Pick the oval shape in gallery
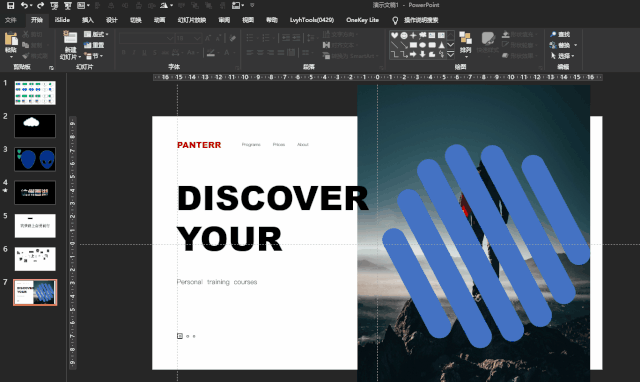Image resolution: width=640 pixels, height=382 pixels. [x=422, y=45]
